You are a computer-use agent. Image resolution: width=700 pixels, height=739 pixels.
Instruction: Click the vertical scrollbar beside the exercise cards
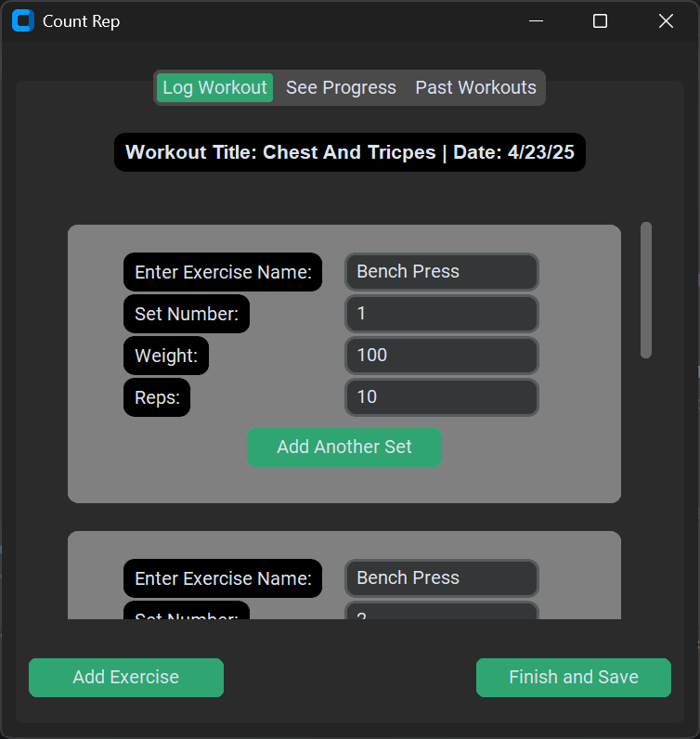646,290
